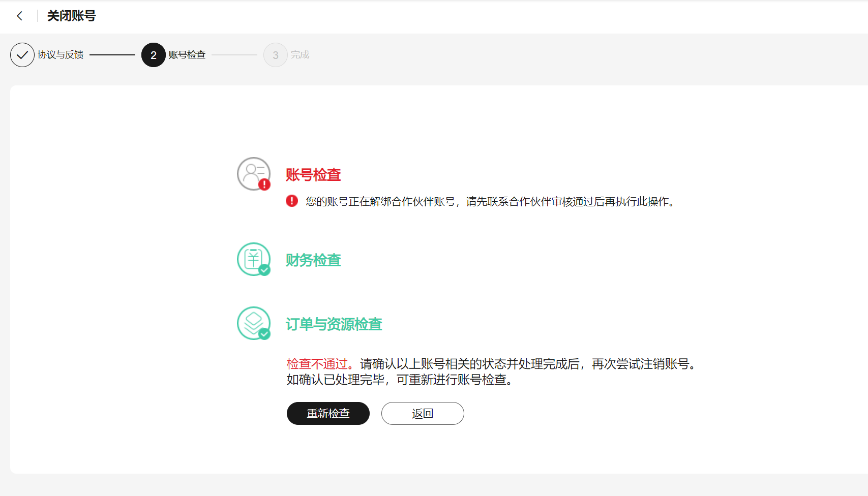Click the account check user icon

pyautogui.click(x=253, y=173)
